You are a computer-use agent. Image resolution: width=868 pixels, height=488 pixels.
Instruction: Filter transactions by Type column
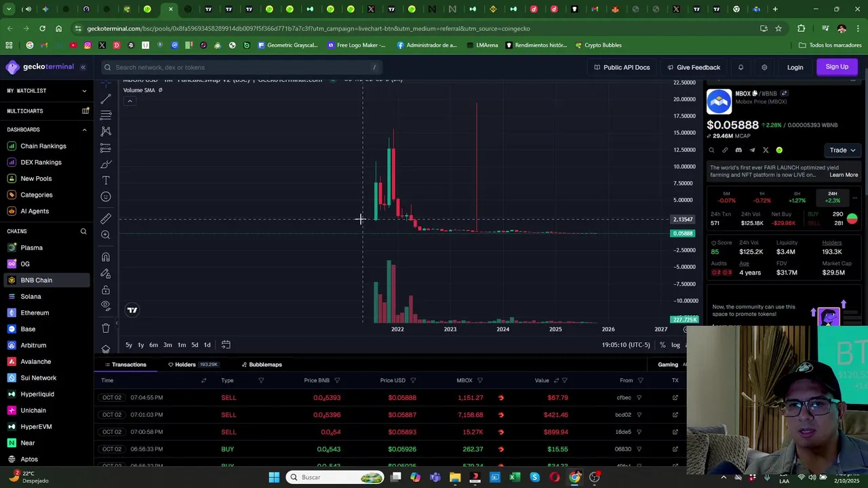[x=261, y=381]
